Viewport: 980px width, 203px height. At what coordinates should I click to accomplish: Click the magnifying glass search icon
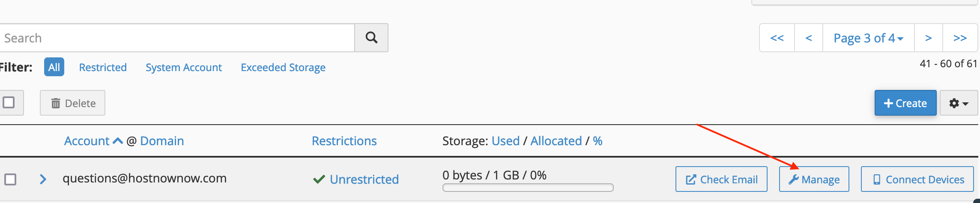tap(371, 38)
